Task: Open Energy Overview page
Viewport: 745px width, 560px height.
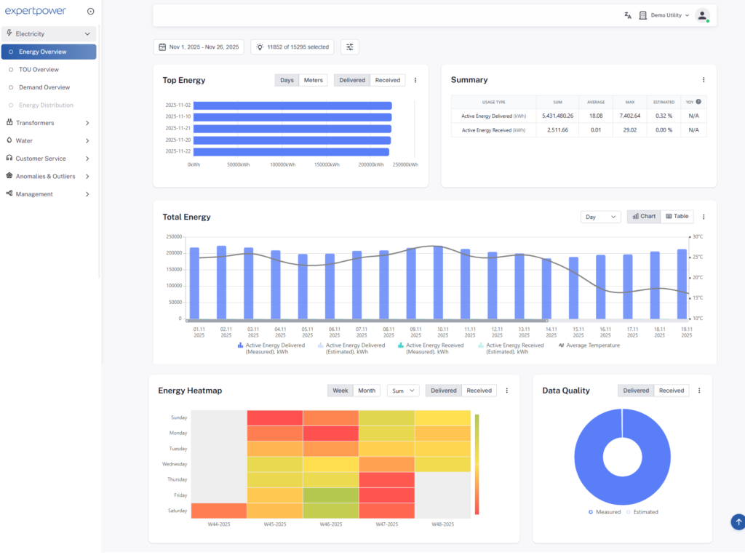Action: click(49, 52)
